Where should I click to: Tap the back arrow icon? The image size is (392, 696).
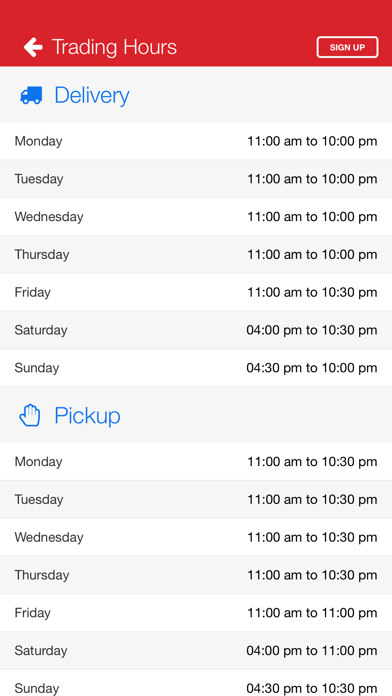[x=33, y=47]
